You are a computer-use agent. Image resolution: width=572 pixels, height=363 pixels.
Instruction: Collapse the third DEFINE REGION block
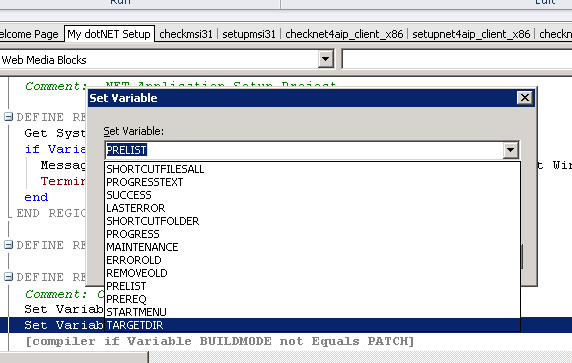click(8, 277)
